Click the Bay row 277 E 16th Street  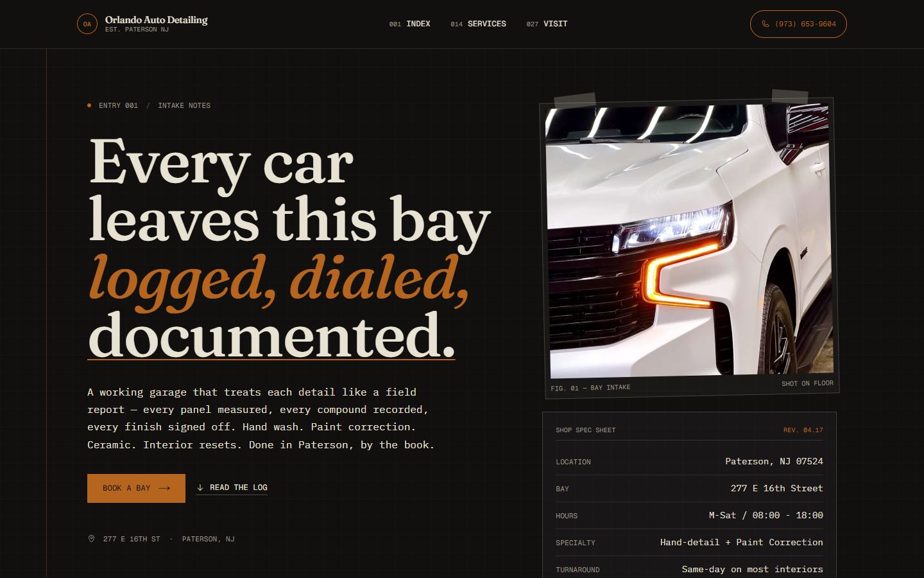689,488
